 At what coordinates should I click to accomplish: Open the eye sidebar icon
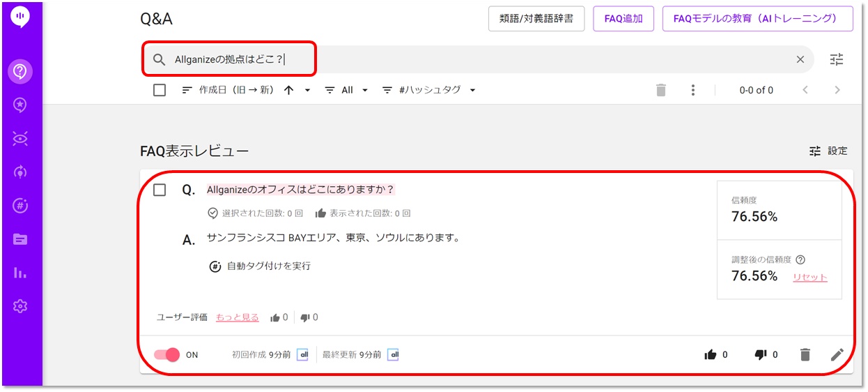[x=20, y=138]
